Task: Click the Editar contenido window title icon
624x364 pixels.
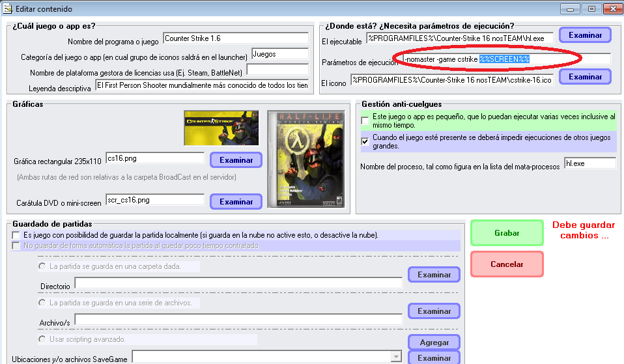Action: tap(8, 8)
